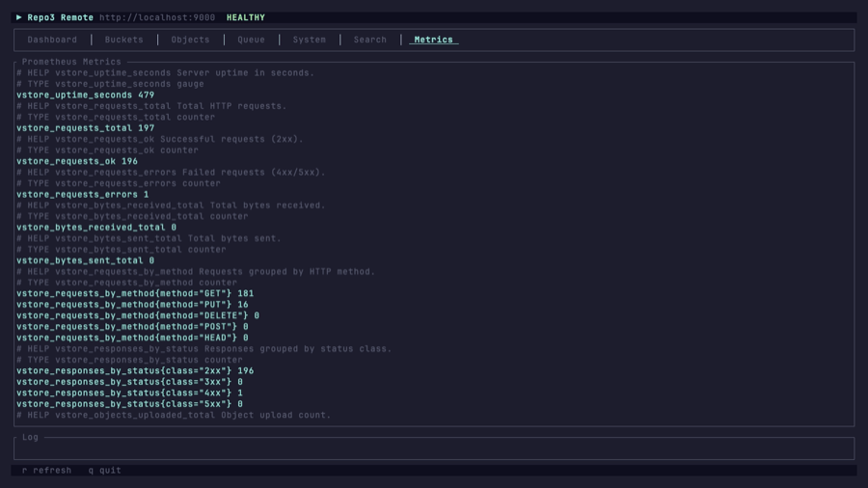Screen dimensions: 868x488
Task: Open the Dashboard tab
Action: [x=52, y=40]
